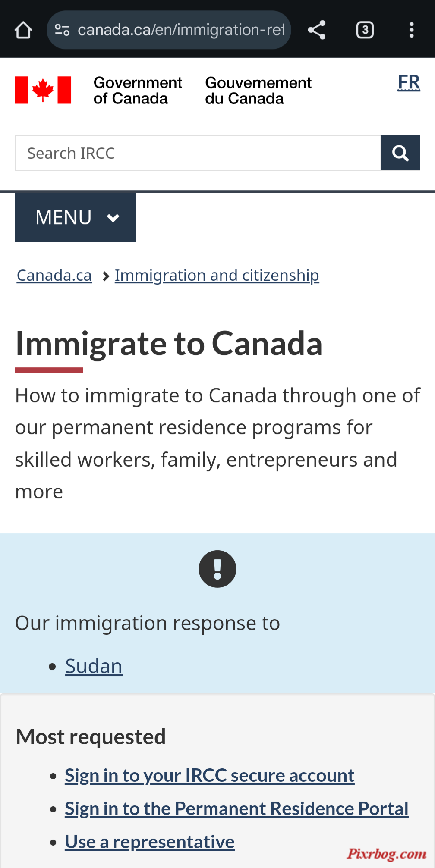This screenshot has width=435, height=868.
Task: Click the MENU chevron arrow
Action: click(113, 218)
